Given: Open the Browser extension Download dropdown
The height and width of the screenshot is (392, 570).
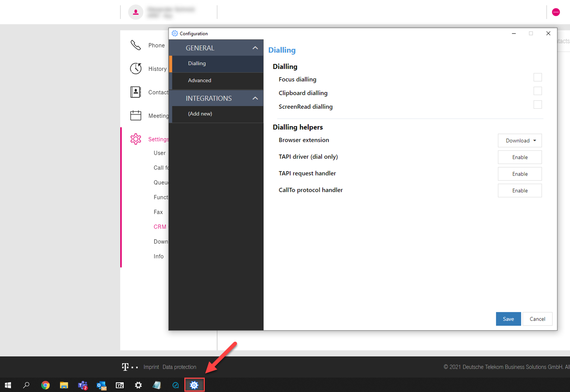Looking at the screenshot, I should [520, 141].
